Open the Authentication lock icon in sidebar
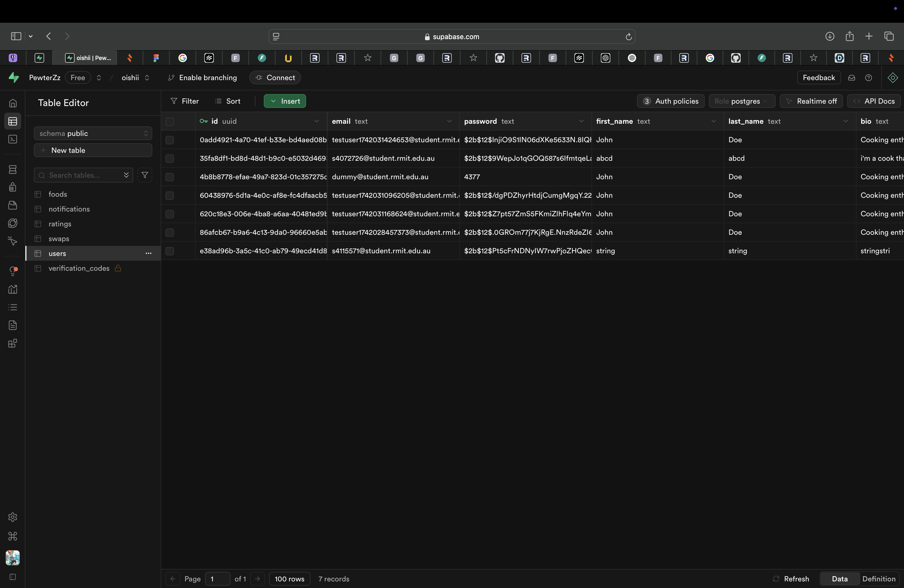This screenshot has height=588, width=904. [x=12, y=187]
